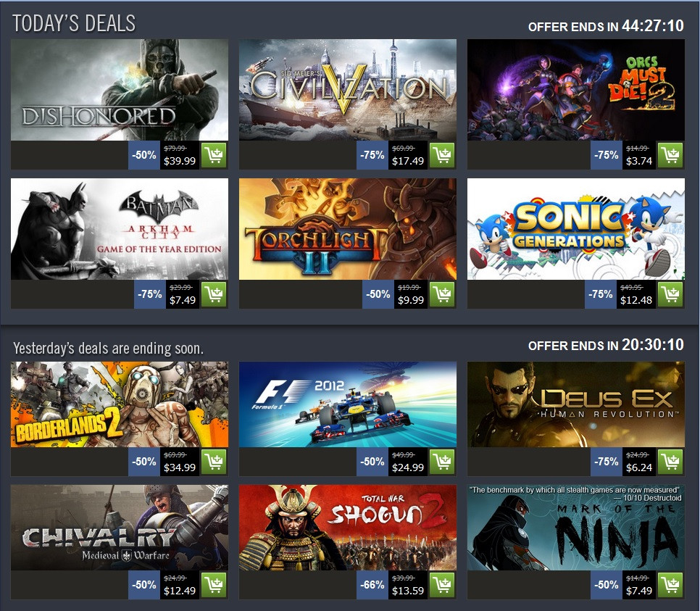
Task: Click add-to-cart icon for Civilization V
Action: tap(442, 155)
